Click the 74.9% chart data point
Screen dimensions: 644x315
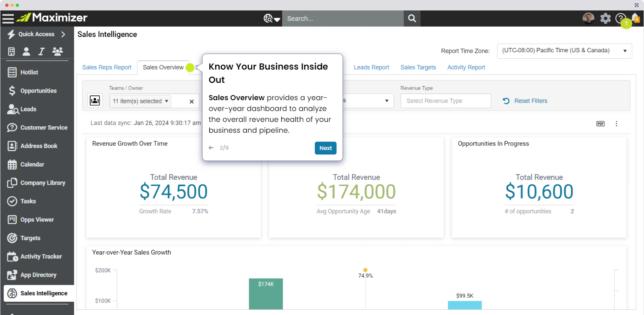click(365, 270)
